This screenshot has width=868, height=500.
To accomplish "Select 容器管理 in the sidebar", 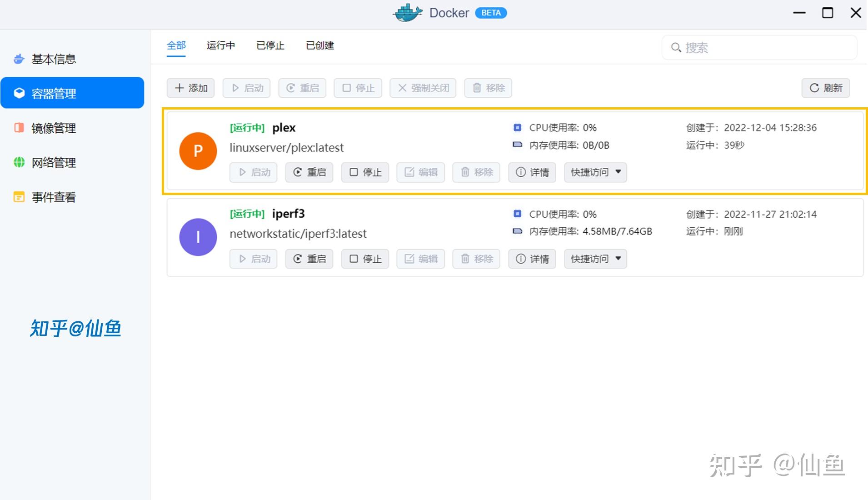I will pos(72,93).
